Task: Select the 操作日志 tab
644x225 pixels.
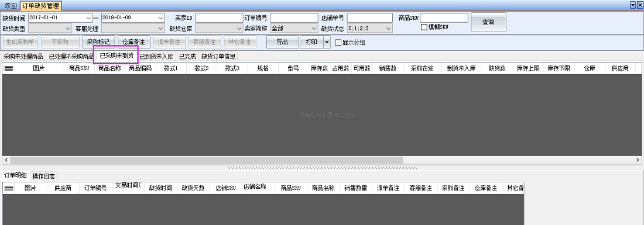Action: click(43, 176)
